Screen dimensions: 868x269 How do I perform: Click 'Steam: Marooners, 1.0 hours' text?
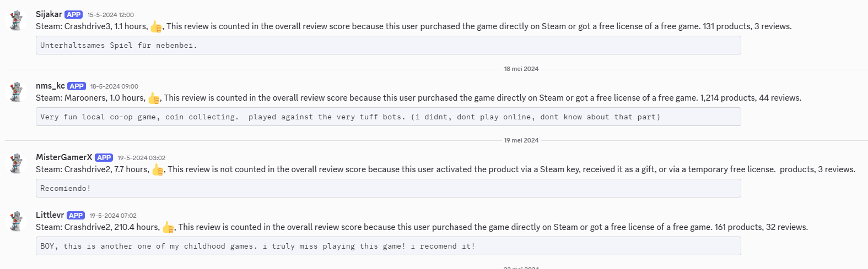[91, 98]
